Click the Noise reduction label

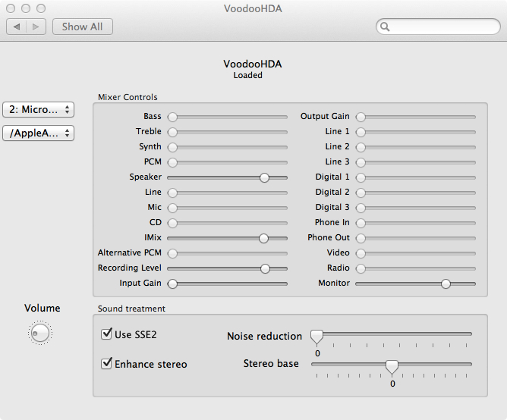click(264, 336)
